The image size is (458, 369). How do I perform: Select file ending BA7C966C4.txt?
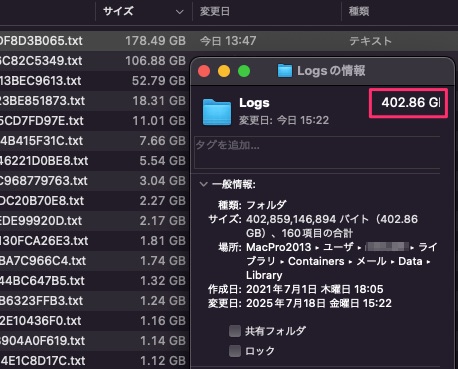43,261
